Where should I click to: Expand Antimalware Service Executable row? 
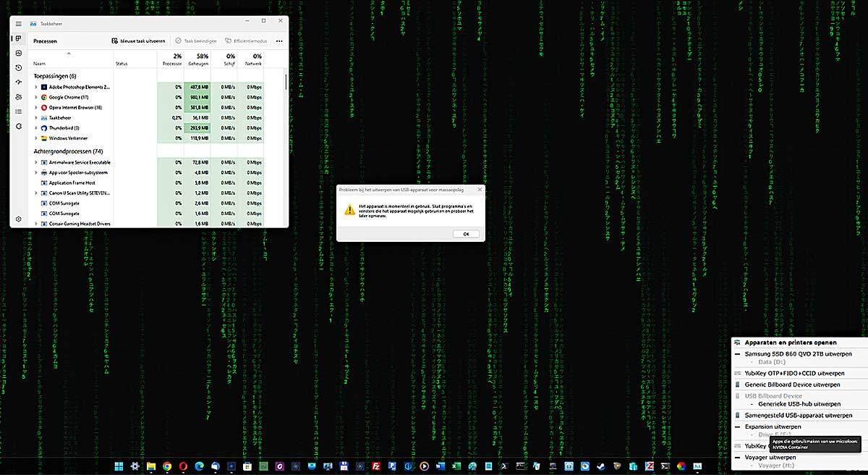coord(36,162)
